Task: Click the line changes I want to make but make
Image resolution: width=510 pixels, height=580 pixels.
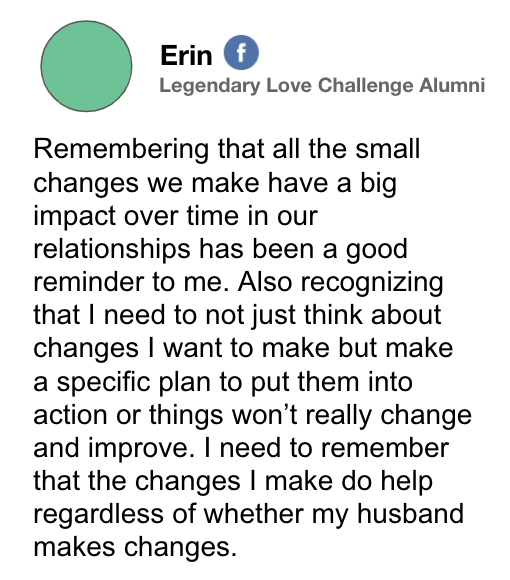Action: [243, 349]
